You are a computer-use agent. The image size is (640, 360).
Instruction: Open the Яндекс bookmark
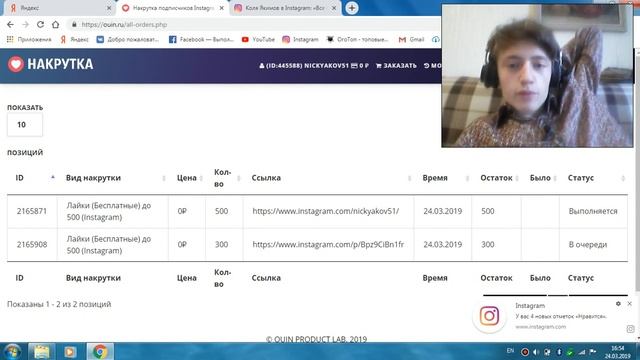(74, 40)
